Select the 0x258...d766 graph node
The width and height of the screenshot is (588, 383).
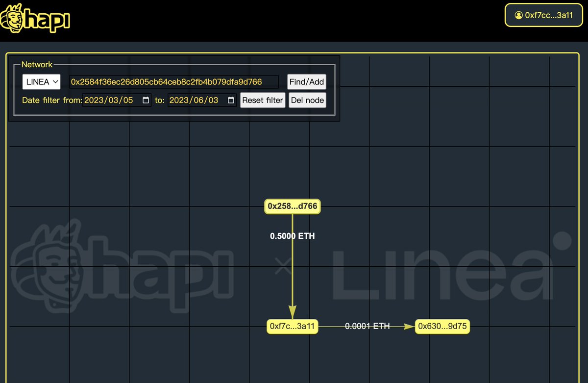(293, 206)
